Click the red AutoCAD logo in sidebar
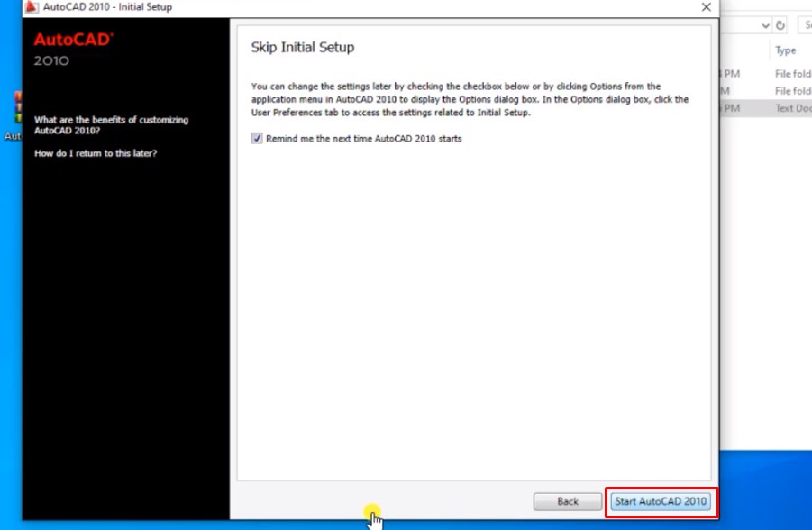The width and height of the screenshot is (812, 530). 74,41
